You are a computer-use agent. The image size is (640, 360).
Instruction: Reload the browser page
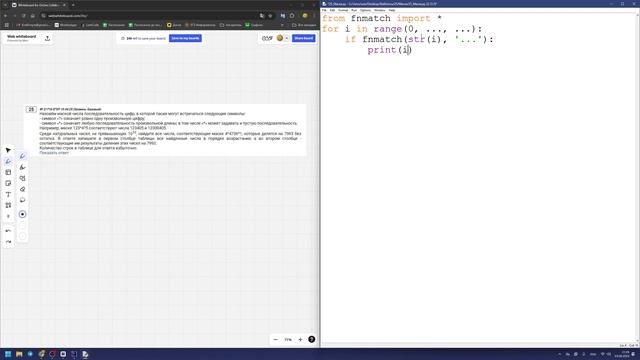[24, 16]
